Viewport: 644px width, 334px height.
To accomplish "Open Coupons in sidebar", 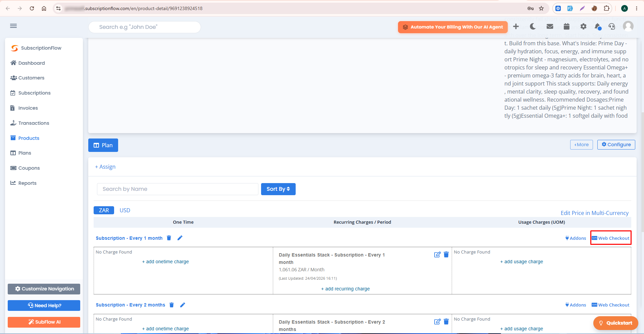I will pyautogui.click(x=25, y=168).
